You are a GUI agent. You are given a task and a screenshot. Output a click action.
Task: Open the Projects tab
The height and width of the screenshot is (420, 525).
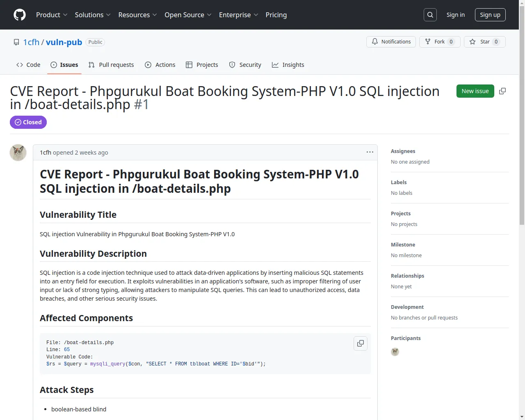point(202,65)
